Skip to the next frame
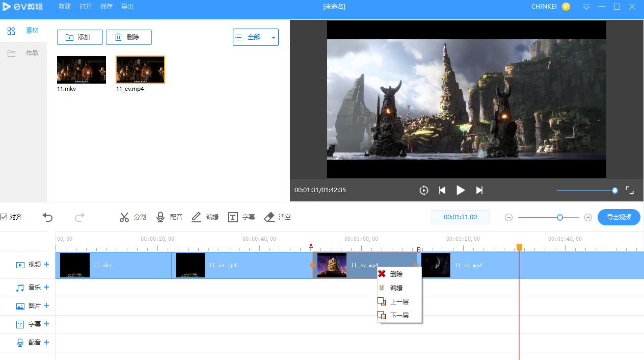The width and height of the screenshot is (644, 360). click(479, 190)
